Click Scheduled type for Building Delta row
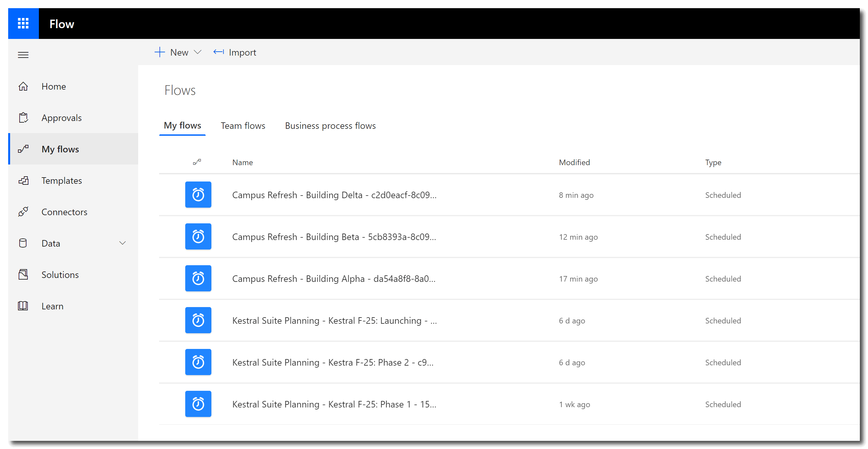Image resolution: width=868 pixels, height=449 pixels. (723, 195)
